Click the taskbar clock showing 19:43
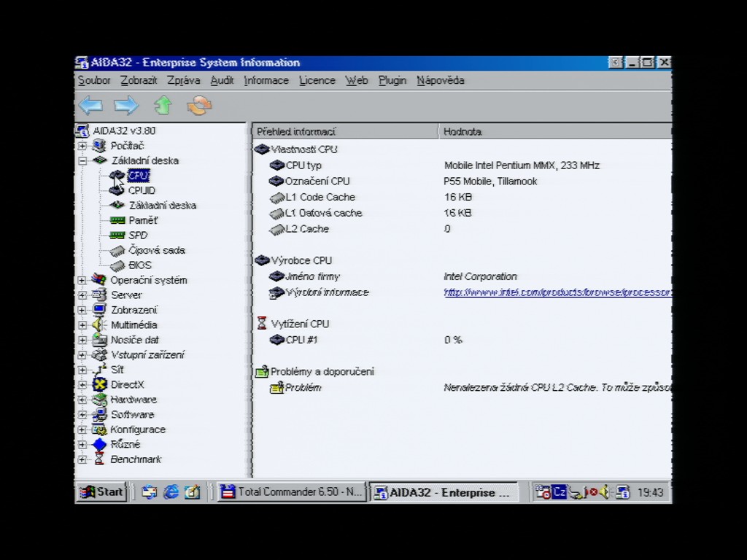 (x=650, y=492)
